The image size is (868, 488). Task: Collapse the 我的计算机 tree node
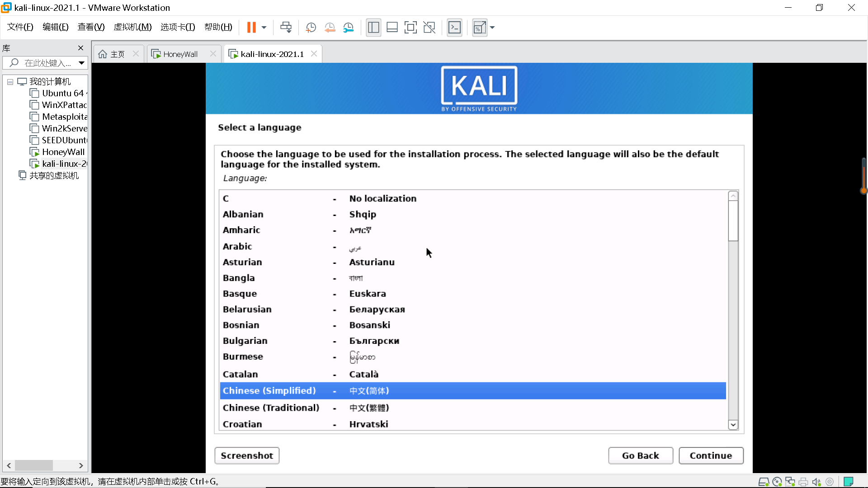coord(10,82)
